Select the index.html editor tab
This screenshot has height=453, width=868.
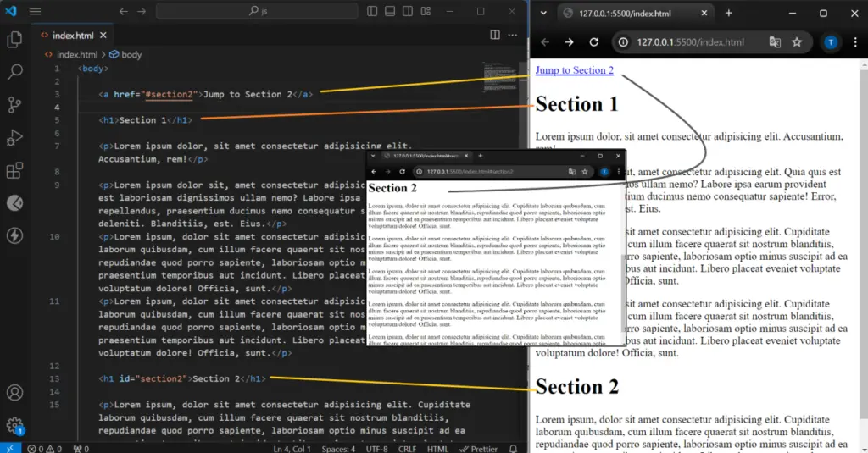[x=73, y=36]
